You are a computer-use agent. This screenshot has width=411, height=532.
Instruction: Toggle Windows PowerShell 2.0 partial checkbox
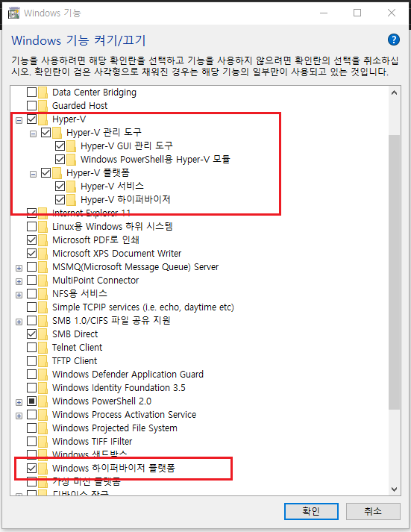coord(31,401)
